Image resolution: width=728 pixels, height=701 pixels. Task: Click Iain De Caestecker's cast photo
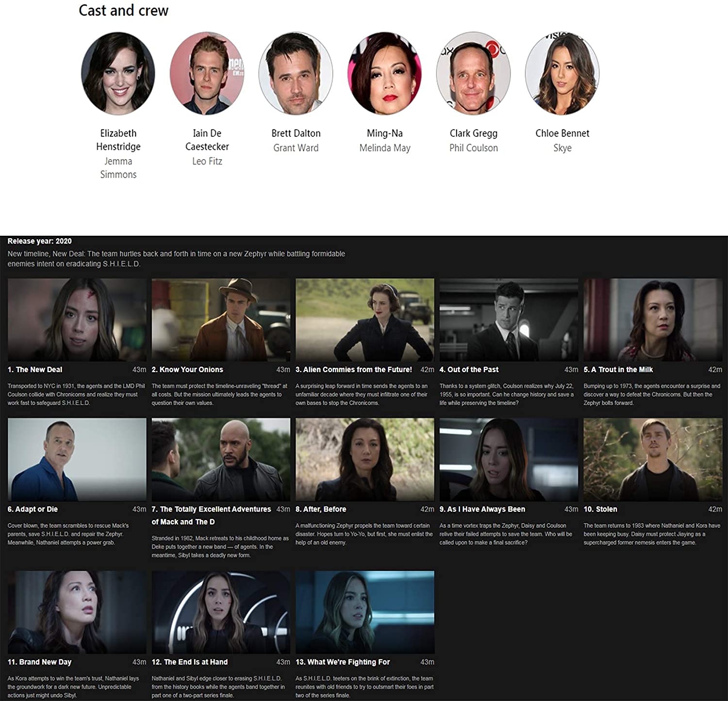207,73
